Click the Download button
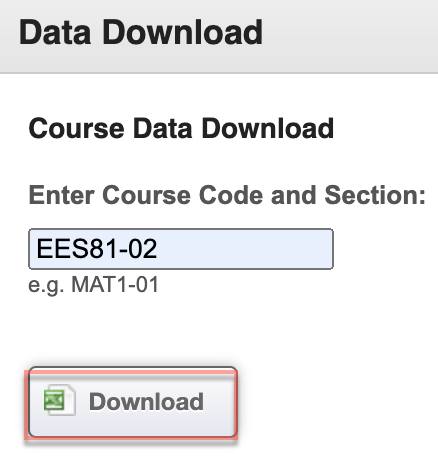Viewport: 438px width, 456px height. [x=133, y=402]
